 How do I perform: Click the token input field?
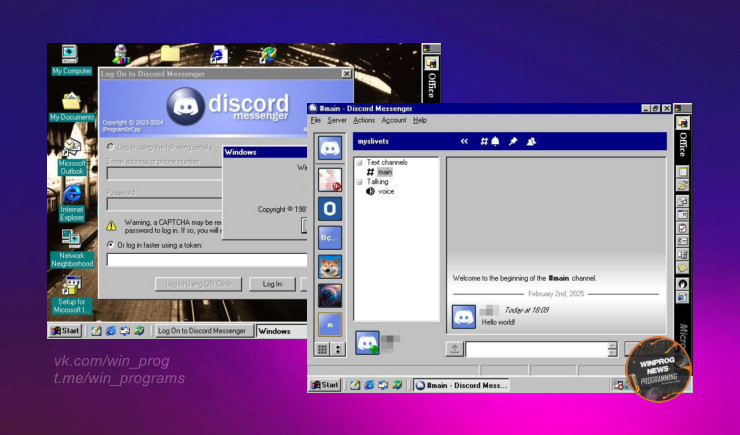207,260
